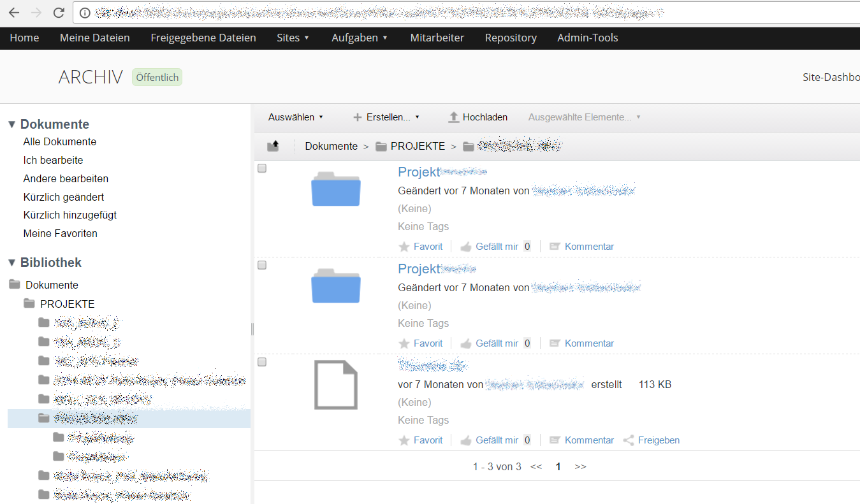Open Admin-Tools in the top navigation
This screenshot has height=504, width=860.
point(587,38)
